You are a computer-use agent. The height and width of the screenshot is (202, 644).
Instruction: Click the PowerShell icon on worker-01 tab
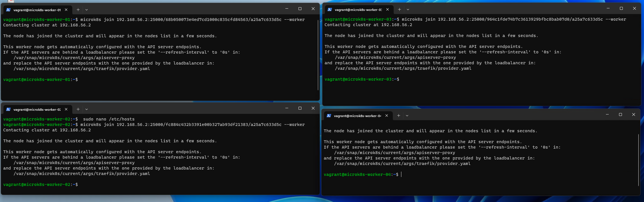(8, 10)
